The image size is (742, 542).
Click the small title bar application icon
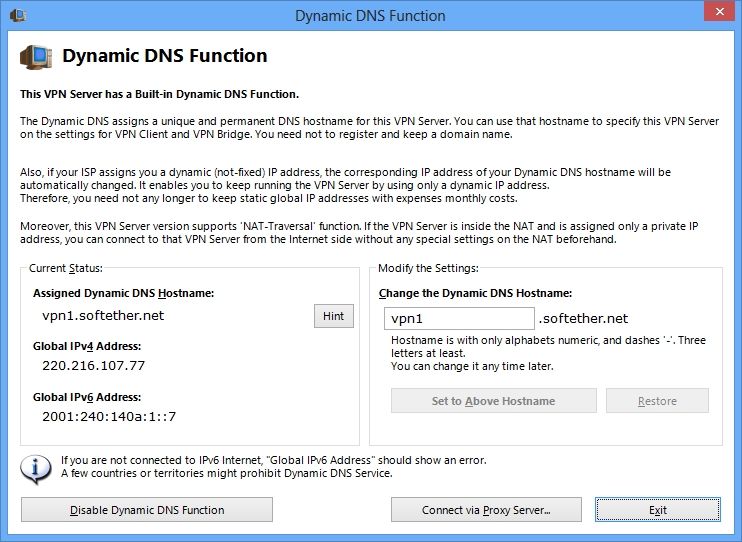coord(18,16)
